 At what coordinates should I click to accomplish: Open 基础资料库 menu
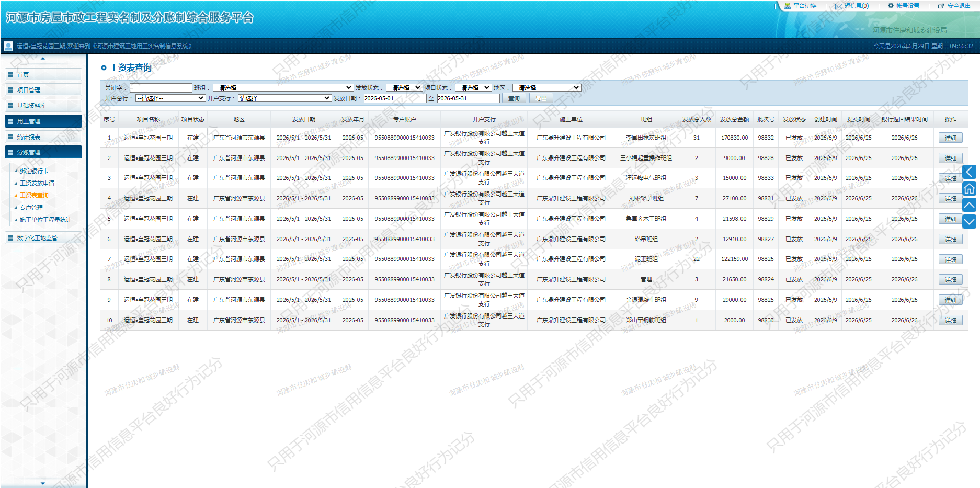(x=43, y=106)
